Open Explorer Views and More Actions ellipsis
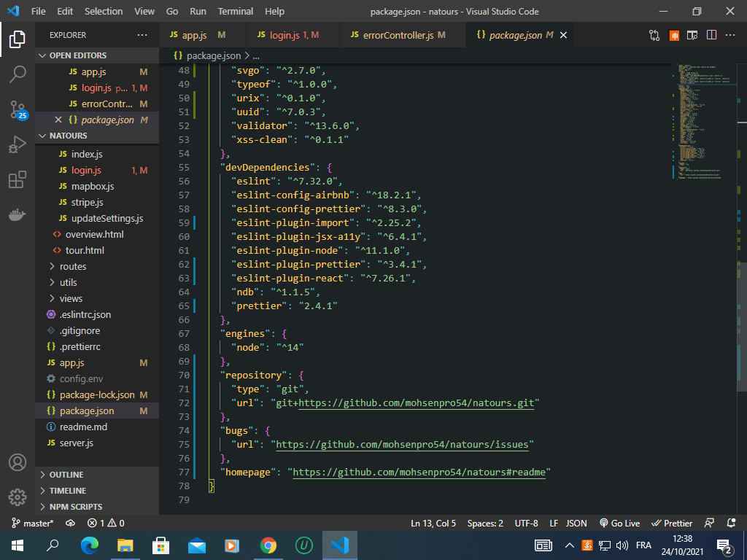This screenshot has height=560, width=747. [x=142, y=35]
